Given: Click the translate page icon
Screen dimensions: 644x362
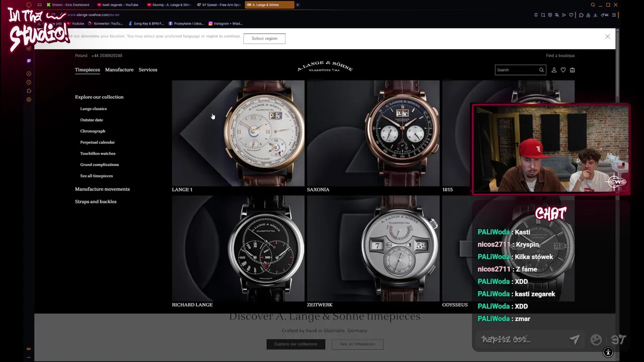Looking at the screenshot, I should pyautogui.click(x=557, y=15).
